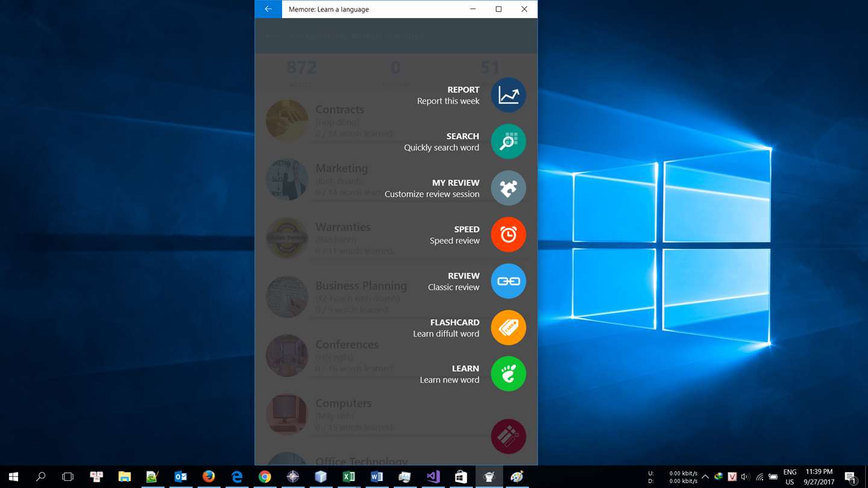Open the paint palette app on taskbar

click(517, 477)
